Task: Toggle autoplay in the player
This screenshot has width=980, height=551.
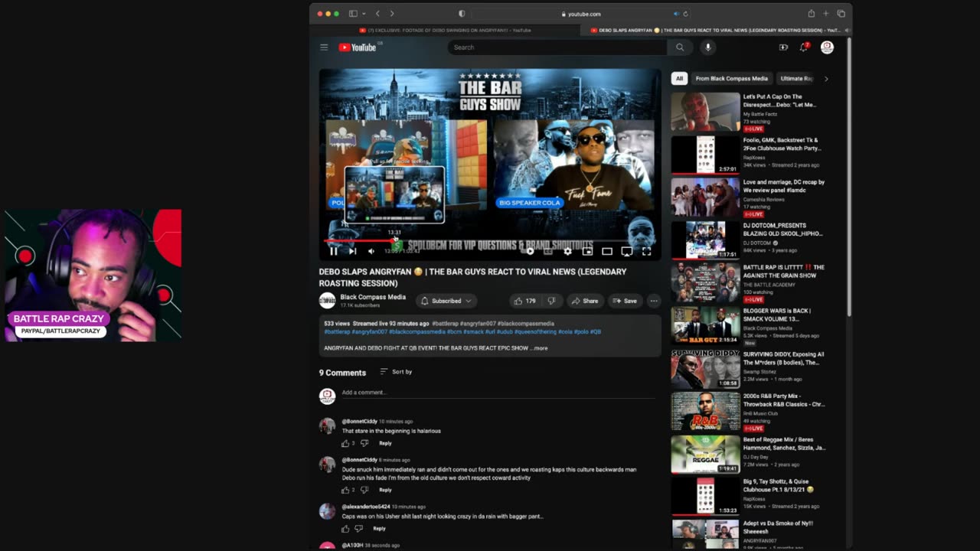Action: tap(528, 251)
